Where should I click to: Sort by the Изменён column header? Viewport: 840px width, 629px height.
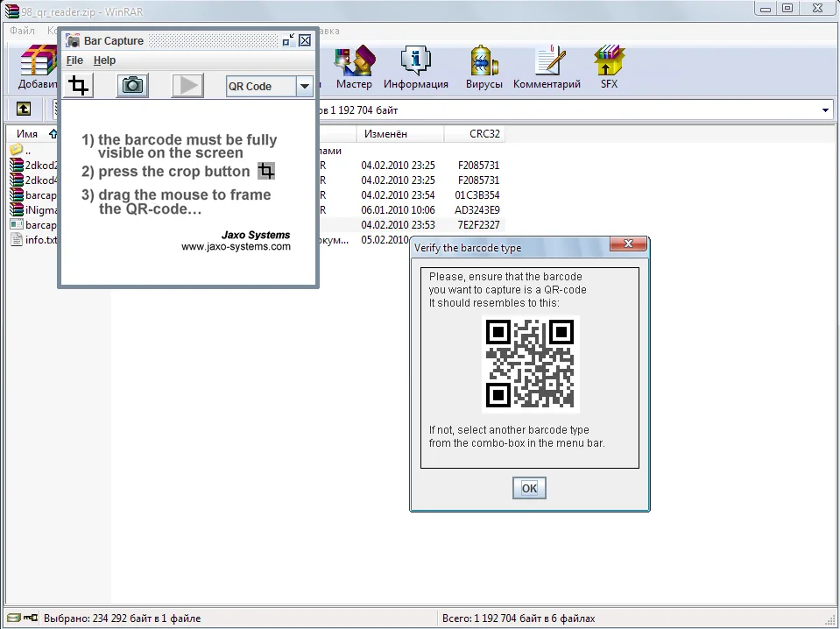pos(400,134)
